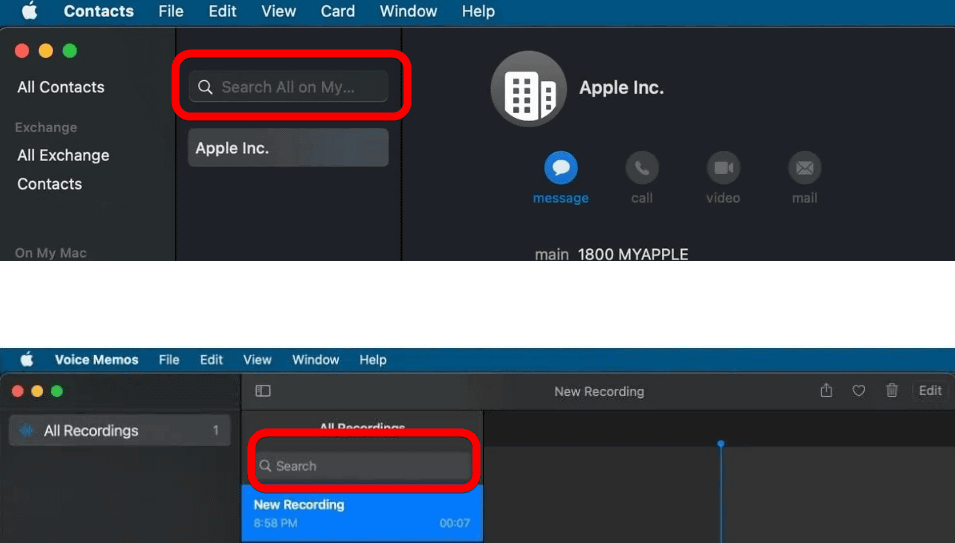Select All Contacts in the sidebar
Viewport: 955px width, 543px height.
(61, 87)
